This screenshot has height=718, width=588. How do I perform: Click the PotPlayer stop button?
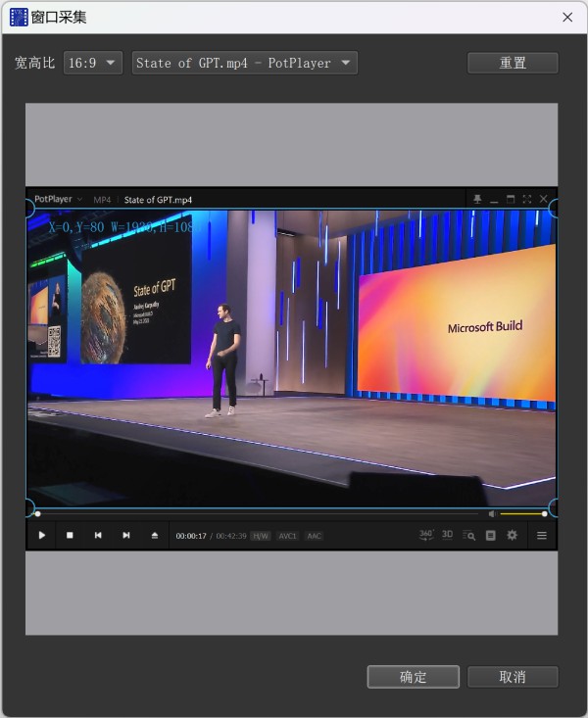click(70, 535)
